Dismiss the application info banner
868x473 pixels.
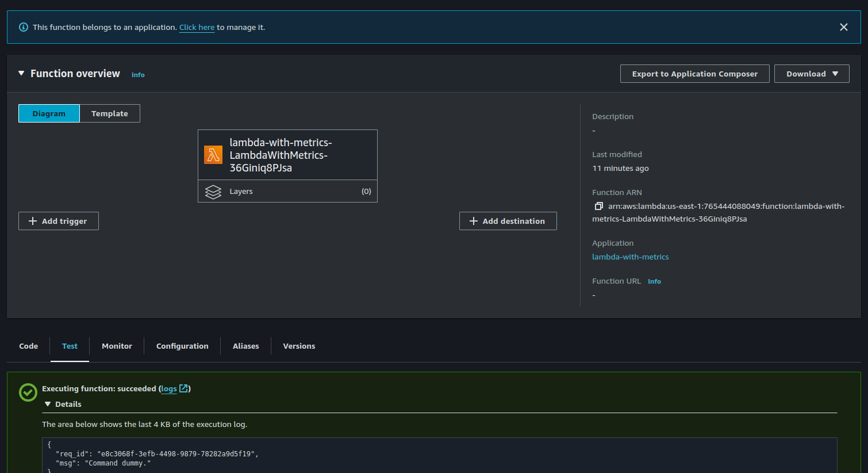[843, 27]
